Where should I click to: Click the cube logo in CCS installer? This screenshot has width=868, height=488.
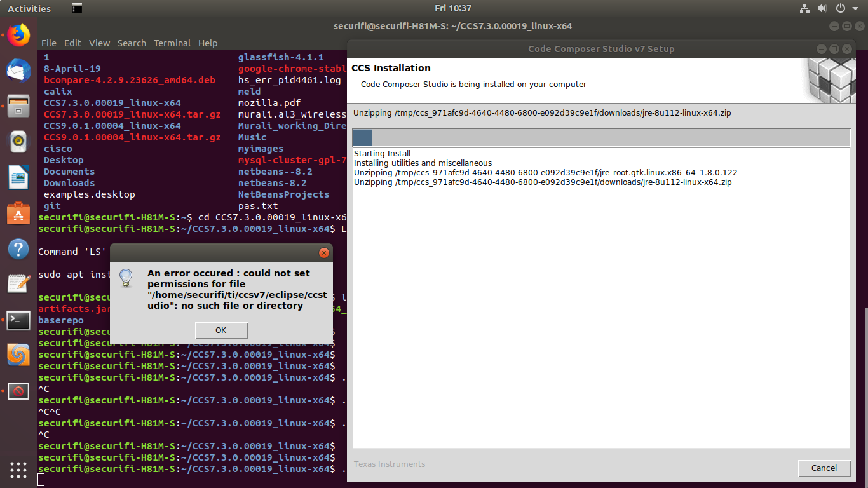point(832,79)
